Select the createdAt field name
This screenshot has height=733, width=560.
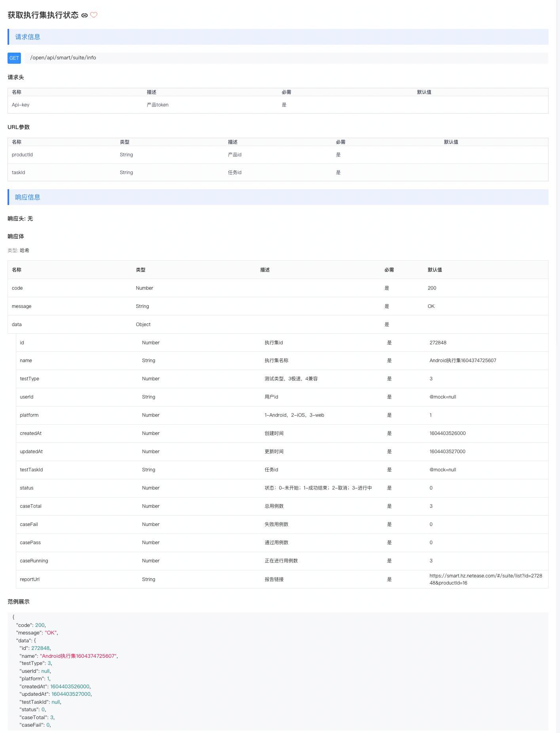tap(30, 433)
